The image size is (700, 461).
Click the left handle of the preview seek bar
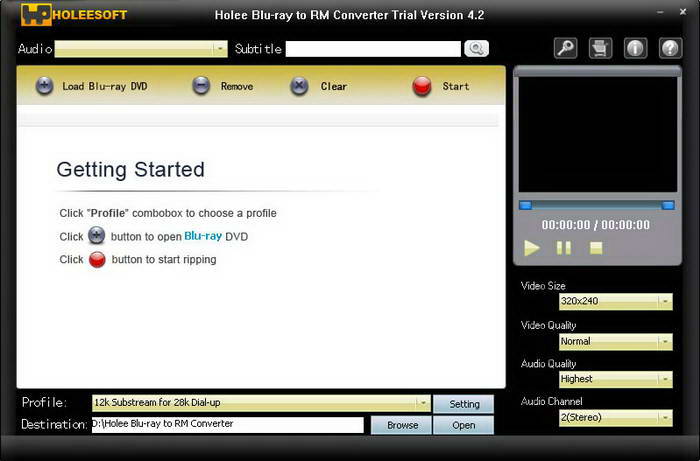(525, 205)
